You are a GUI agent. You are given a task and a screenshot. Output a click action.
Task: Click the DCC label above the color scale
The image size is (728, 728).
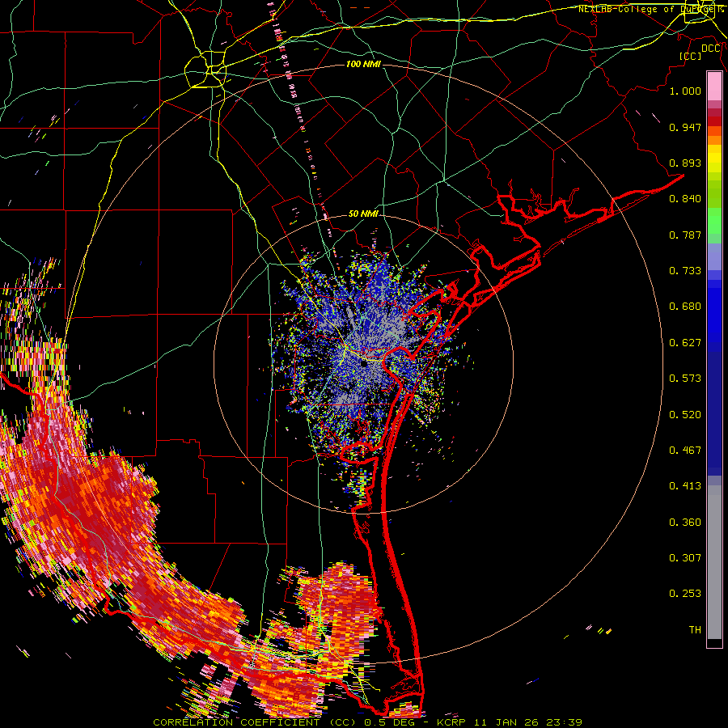click(711, 49)
